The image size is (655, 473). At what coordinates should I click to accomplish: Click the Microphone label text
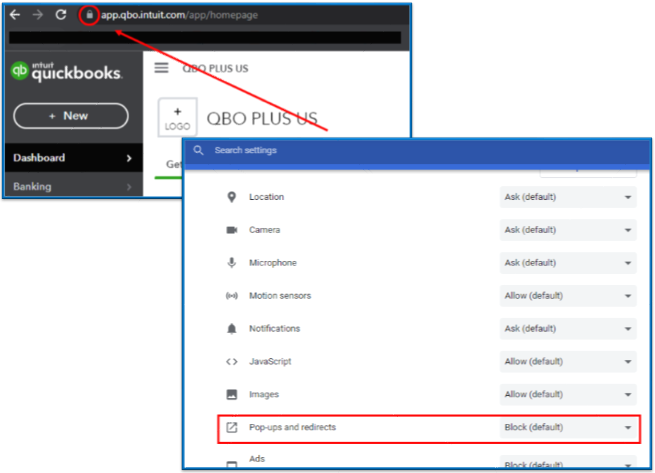pos(273,263)
